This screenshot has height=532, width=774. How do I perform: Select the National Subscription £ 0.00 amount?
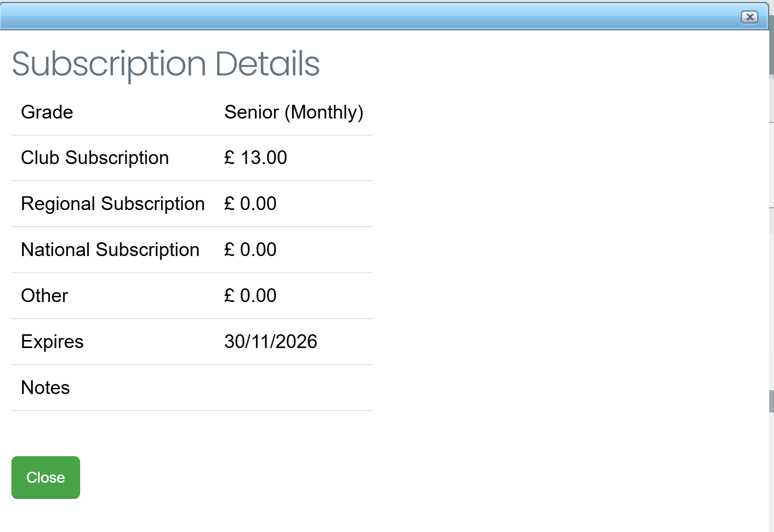pyautogui.click(x=250, y=250)
